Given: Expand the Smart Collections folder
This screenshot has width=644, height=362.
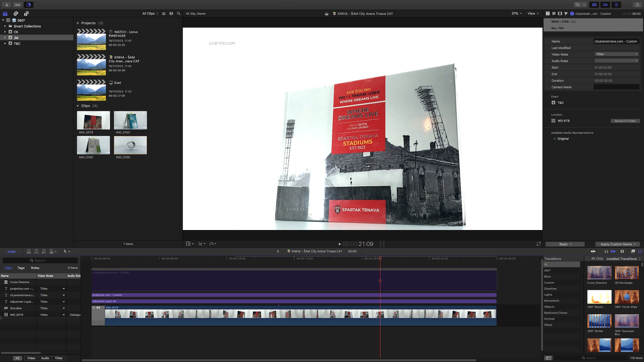Looking at the screenshot, I should pyautogui.click(x=5, y=26).
